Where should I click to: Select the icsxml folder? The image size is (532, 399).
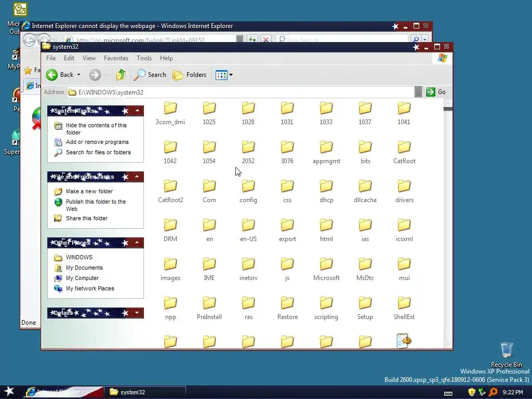point(404,230)
